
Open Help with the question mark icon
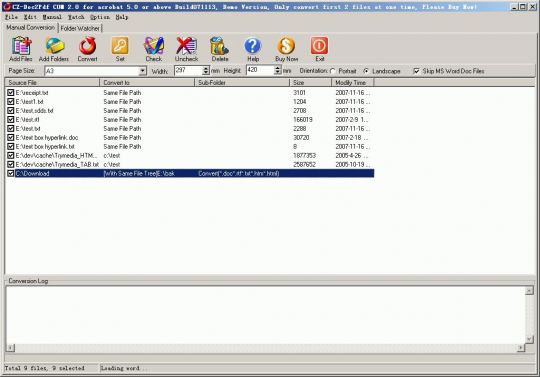pyautogui.click(x=253, y=46)
